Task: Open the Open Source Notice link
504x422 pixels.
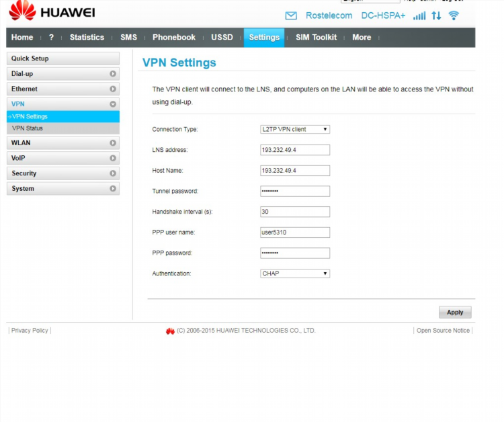Action: [443, 331]
